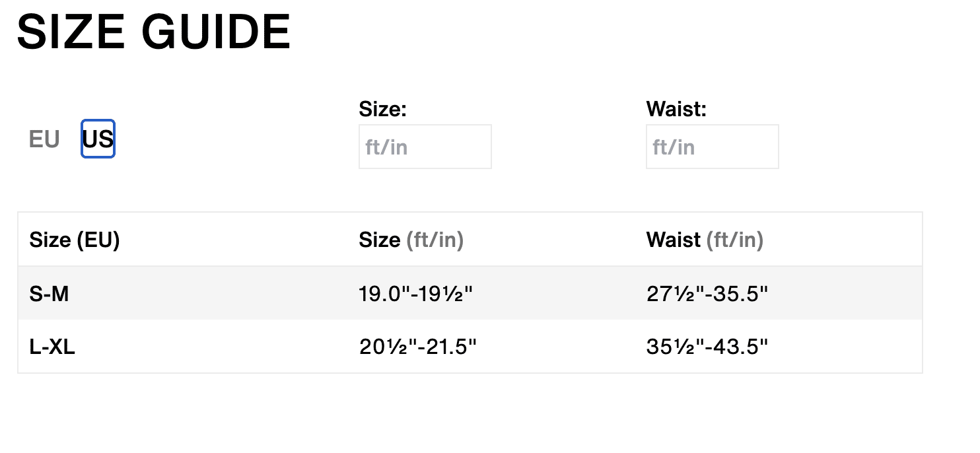Select the L-XL row label

click(x=52, y=346)
